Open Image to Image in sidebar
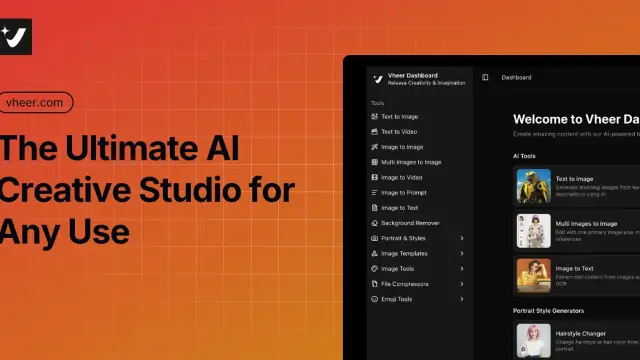Image resolution: width=640 pixels, height=360 pixels. tap(402, 147)
